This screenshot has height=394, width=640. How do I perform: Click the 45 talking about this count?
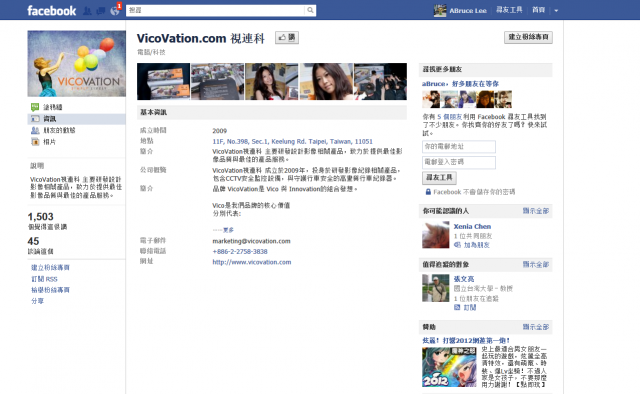click(33, 241)
